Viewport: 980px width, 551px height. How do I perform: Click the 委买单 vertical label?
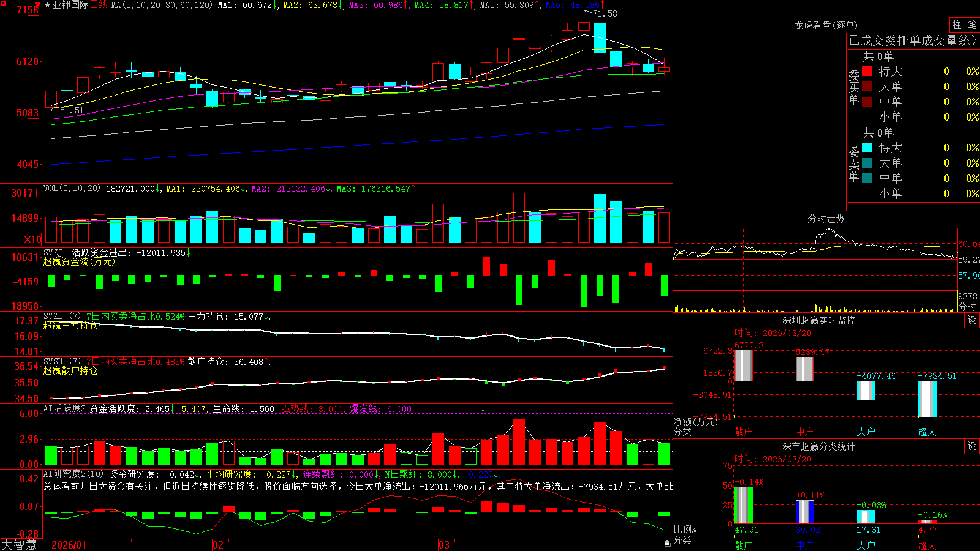(854, 87)
